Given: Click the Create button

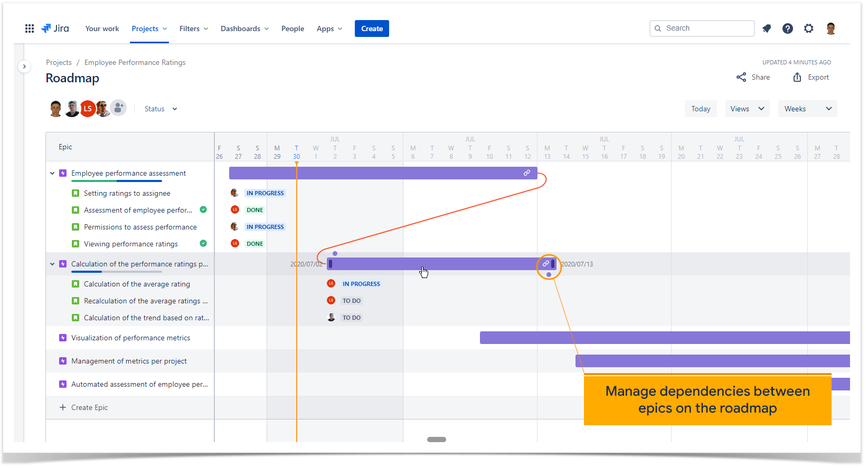Looking at the screenshot, I should 372,28.
